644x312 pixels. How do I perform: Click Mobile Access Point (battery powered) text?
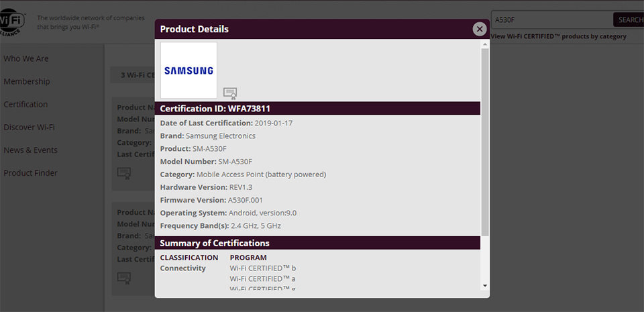pos(261,174)
